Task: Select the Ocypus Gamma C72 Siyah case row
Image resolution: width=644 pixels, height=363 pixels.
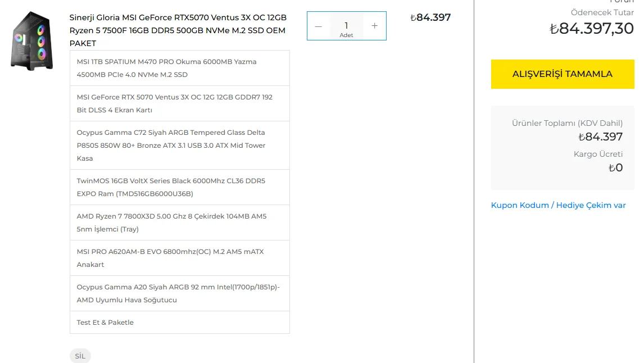Action: click(179, 146)
